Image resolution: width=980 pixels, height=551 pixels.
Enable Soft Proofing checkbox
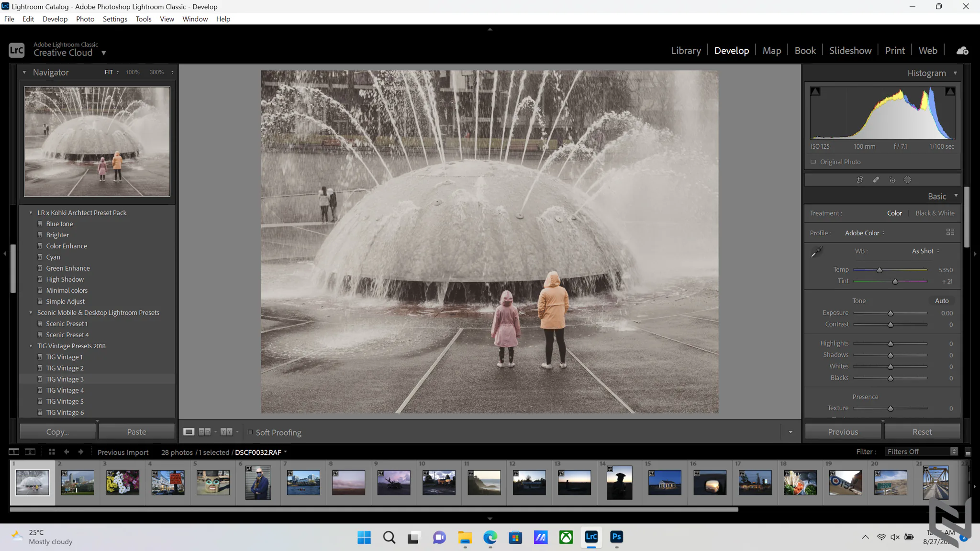(250, 432)
